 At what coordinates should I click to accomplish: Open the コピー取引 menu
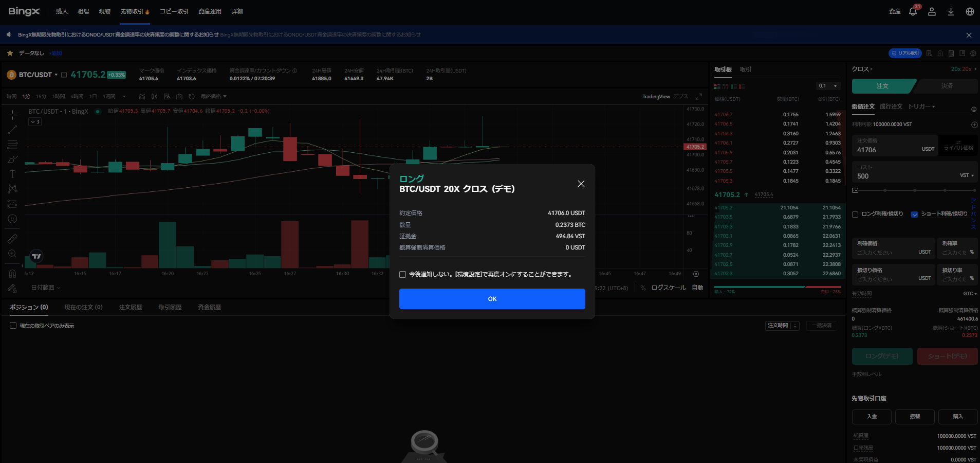(174, 11)
